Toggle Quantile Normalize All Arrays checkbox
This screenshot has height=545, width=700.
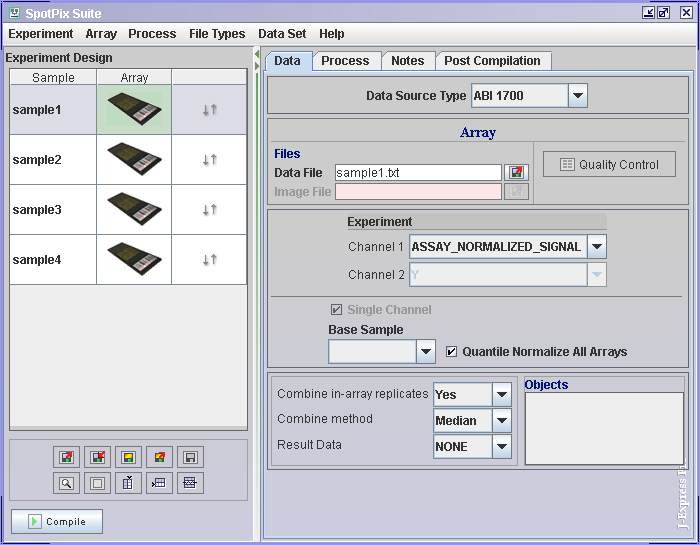tap(451, 352)
